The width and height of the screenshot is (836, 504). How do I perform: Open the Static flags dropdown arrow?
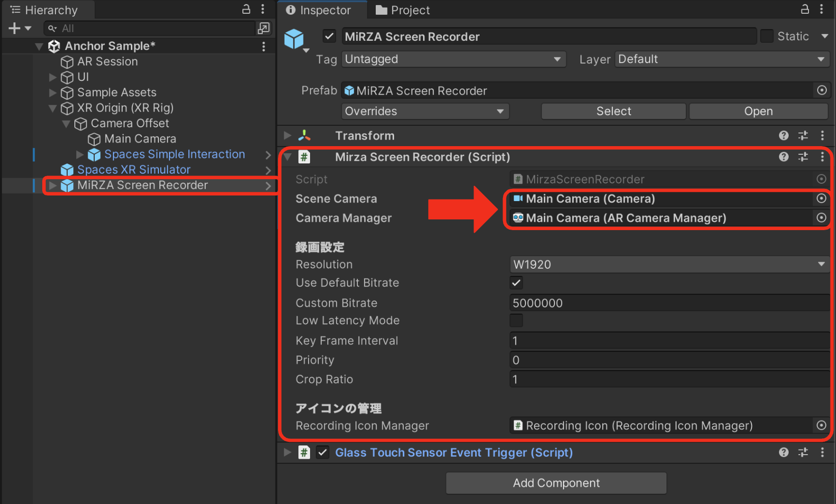coord(824,36)
